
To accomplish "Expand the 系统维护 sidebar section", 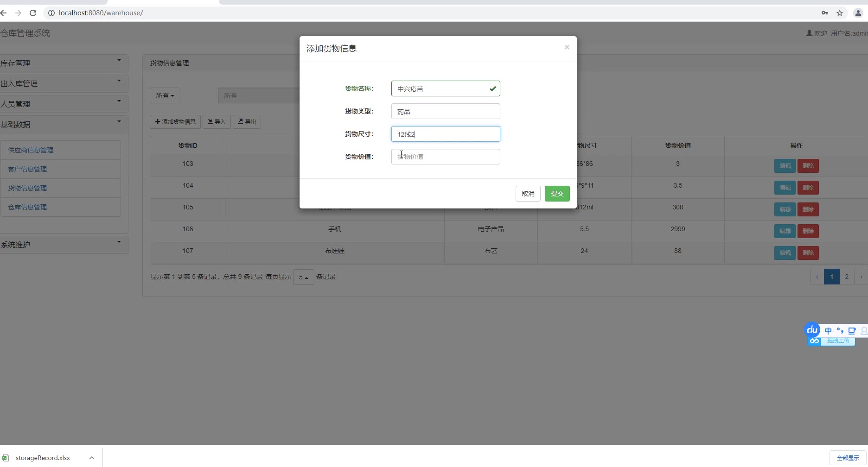I will [x=64, y=245].
